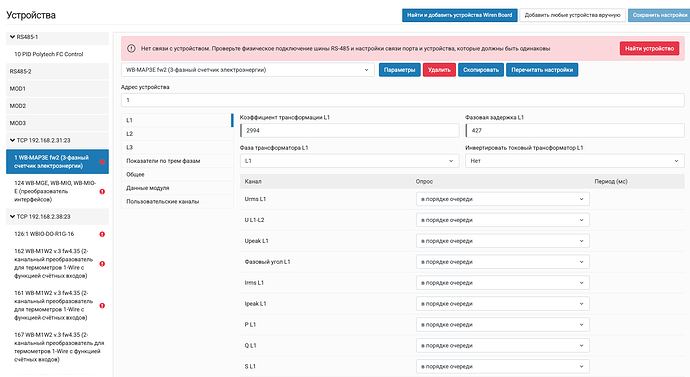Click the red Найти устройство button
The width and height of the screenshot is (690, 377).
click(649, 48)
